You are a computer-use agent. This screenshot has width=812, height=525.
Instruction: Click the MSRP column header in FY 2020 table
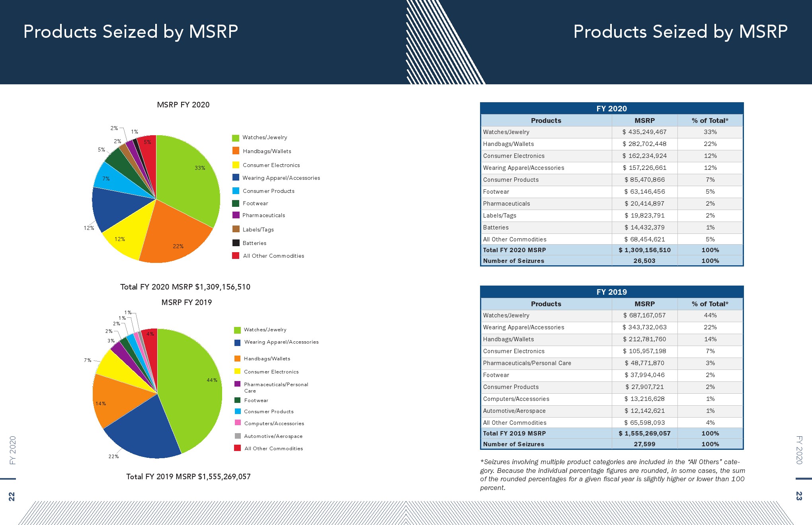click(644, 121)
